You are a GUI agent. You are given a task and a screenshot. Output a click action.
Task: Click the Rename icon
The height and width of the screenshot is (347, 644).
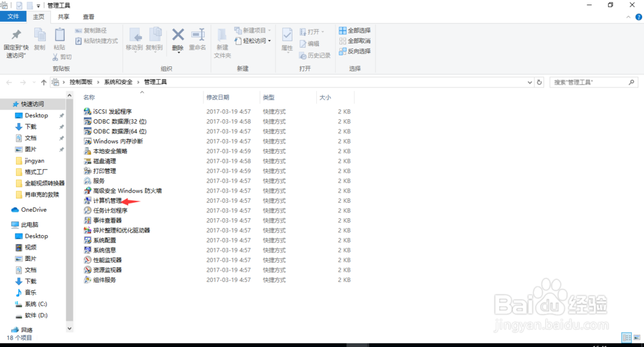pos(198,35)
